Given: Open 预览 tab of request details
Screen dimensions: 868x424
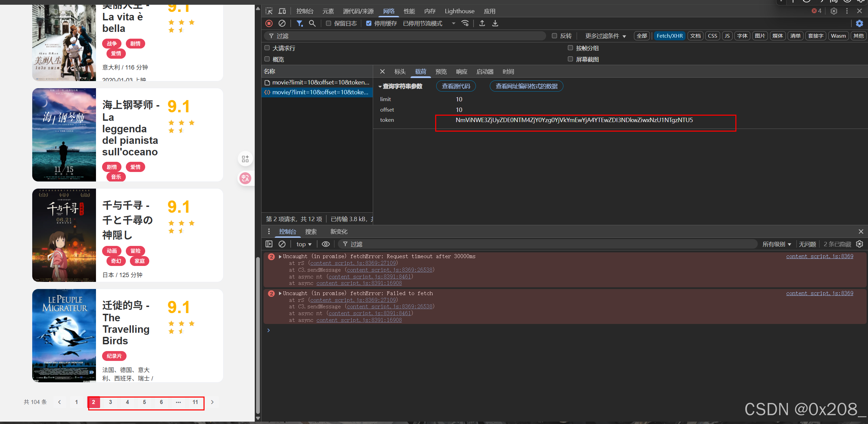Looking at the screenshot, I should [x=441, y=72].
